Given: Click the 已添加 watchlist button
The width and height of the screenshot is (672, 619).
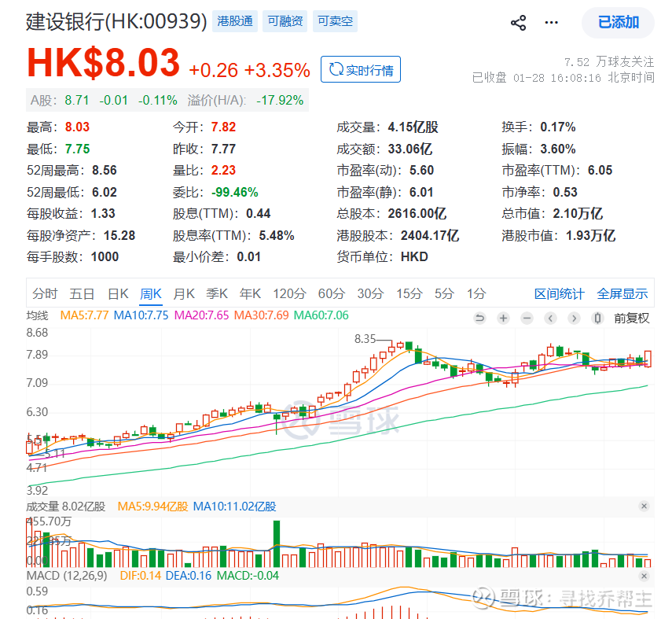Looking at the screenshot, I should 618,22.
